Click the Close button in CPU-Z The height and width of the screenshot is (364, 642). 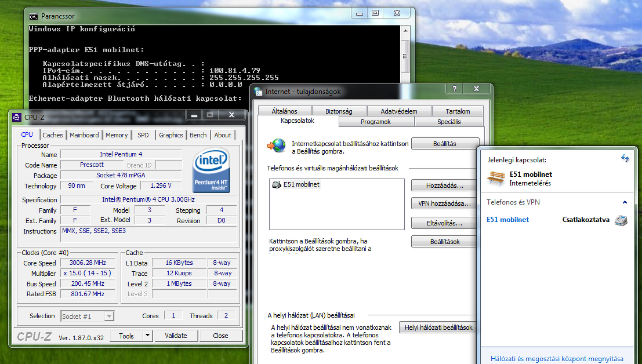click(221, 336)
